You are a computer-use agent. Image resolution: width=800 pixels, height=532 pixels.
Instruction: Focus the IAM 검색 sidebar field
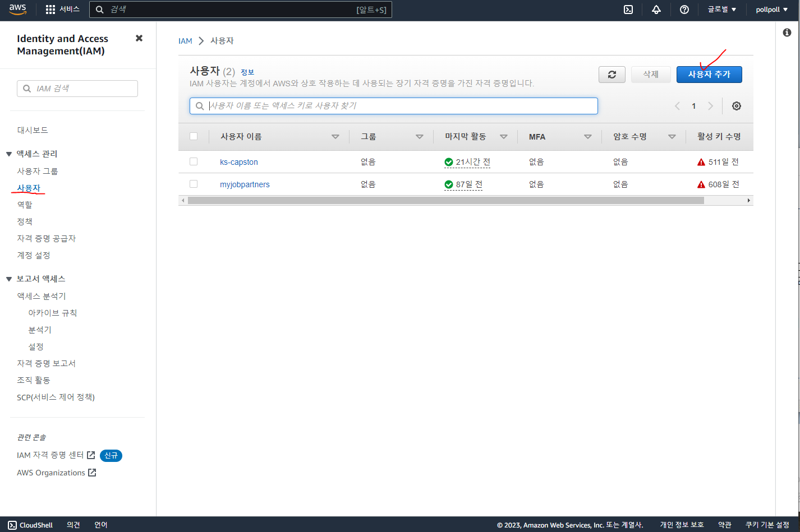77,89
